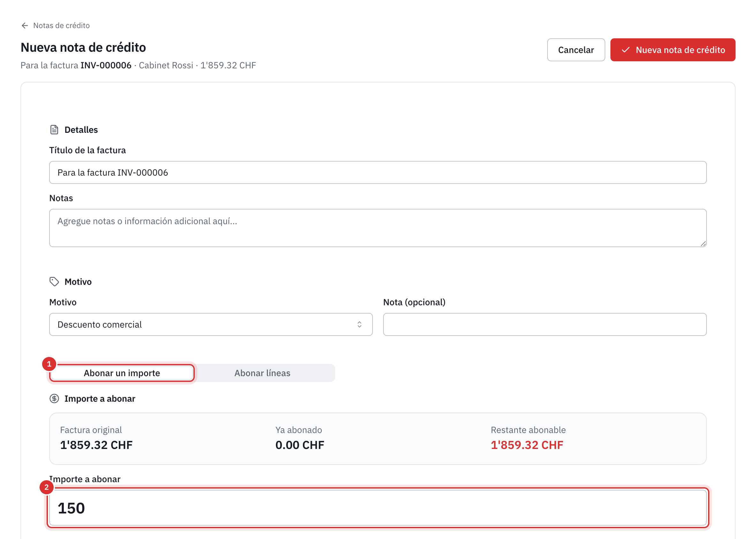The image size is (756, 539).
Task: Switch to the Abonar líneas tab
Action: [262, 373]
